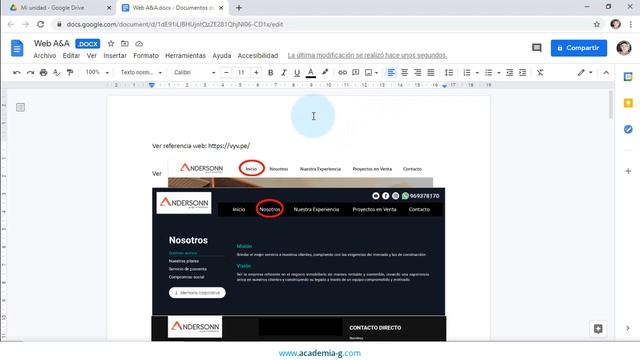Open the text color picker
Screen dimensions: 640x360
(311, 73)
